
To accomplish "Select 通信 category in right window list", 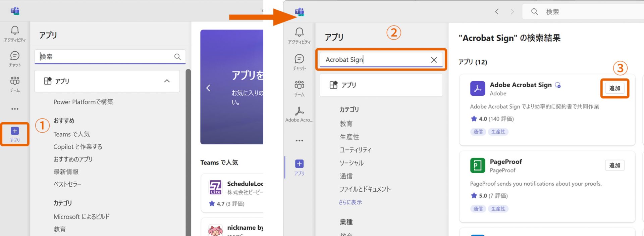I will 346,176.
